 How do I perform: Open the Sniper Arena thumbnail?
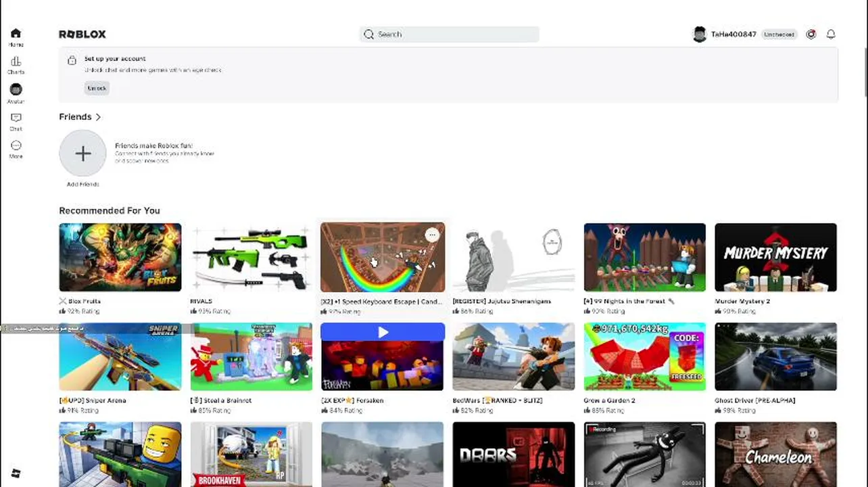pyautogui.click(x=120, y=356)
